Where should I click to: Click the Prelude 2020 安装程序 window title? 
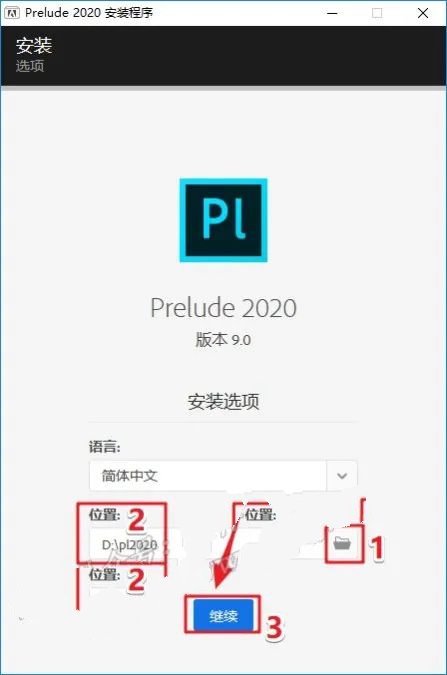89,12
